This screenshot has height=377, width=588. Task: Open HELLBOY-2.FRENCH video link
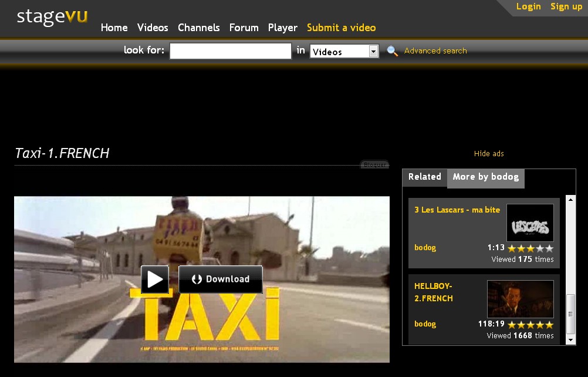pyautogui.click(x=434, y=292)
